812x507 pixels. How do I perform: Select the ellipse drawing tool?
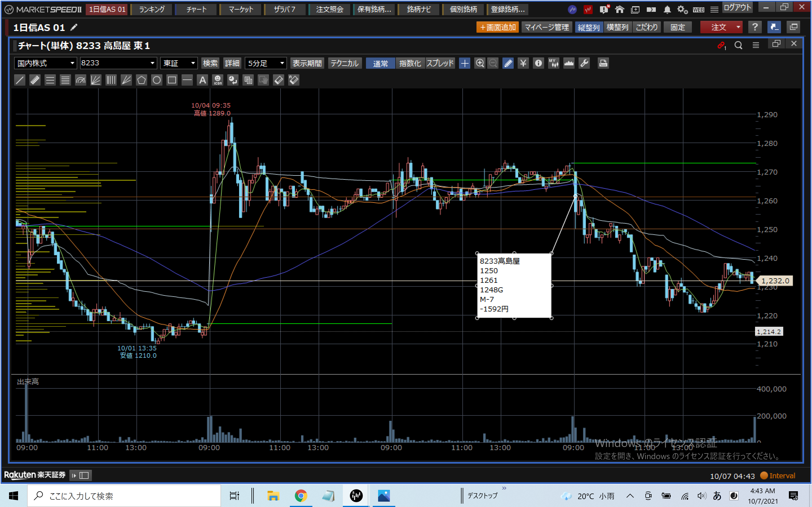coord(157,80)
